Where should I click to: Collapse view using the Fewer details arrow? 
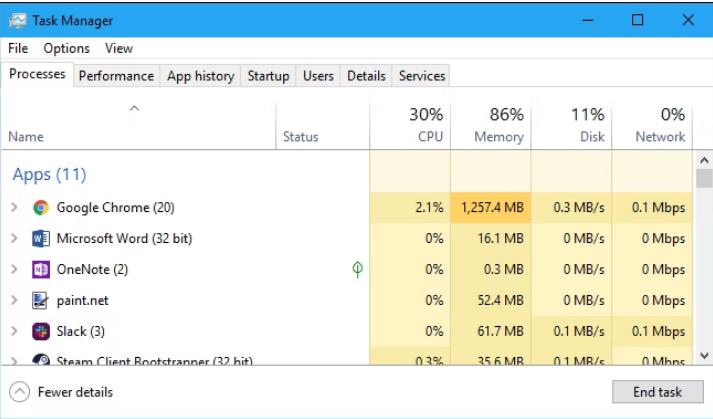[x=20, y=392]
